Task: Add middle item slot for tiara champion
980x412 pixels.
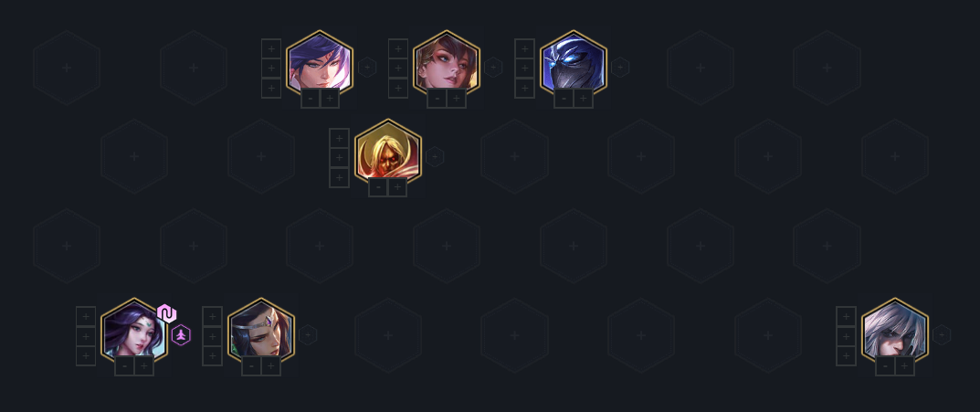Action: point(212,336)
